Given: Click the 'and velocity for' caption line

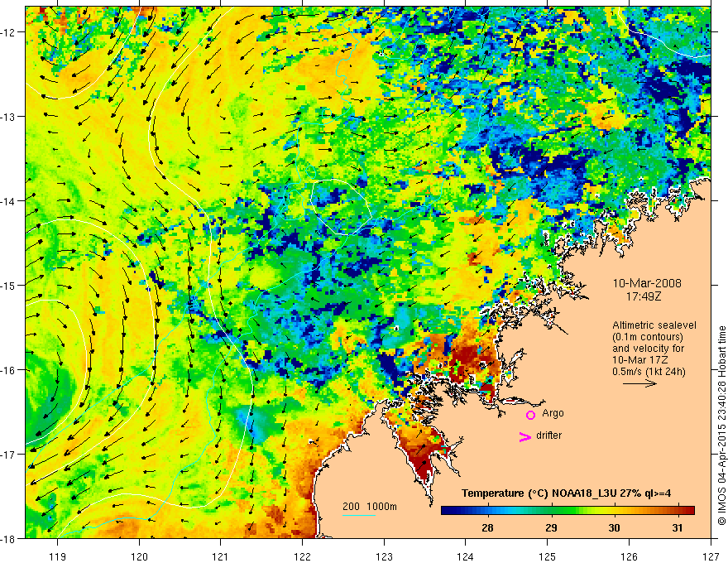Looking at the screenshot, I should pos(648,349).
